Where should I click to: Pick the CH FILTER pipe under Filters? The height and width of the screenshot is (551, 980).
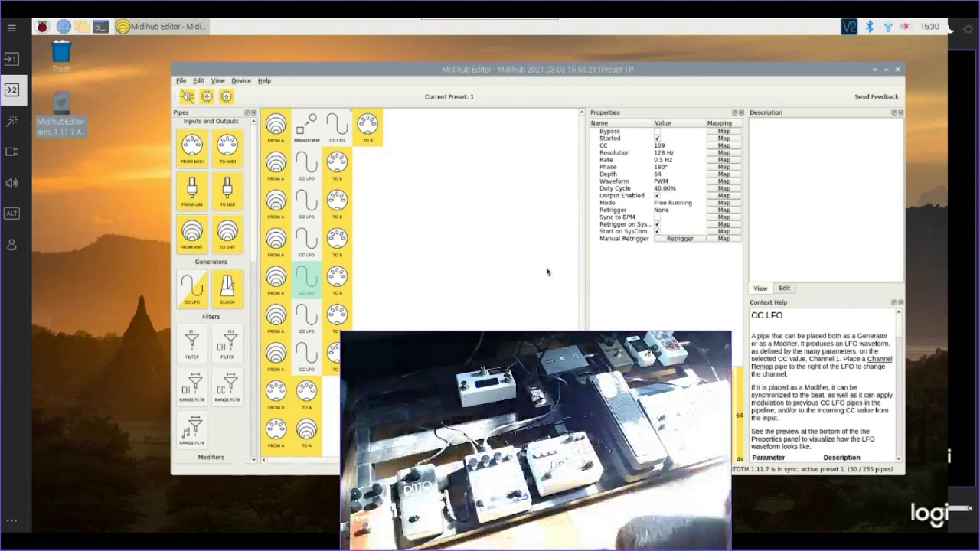[227, 344]
